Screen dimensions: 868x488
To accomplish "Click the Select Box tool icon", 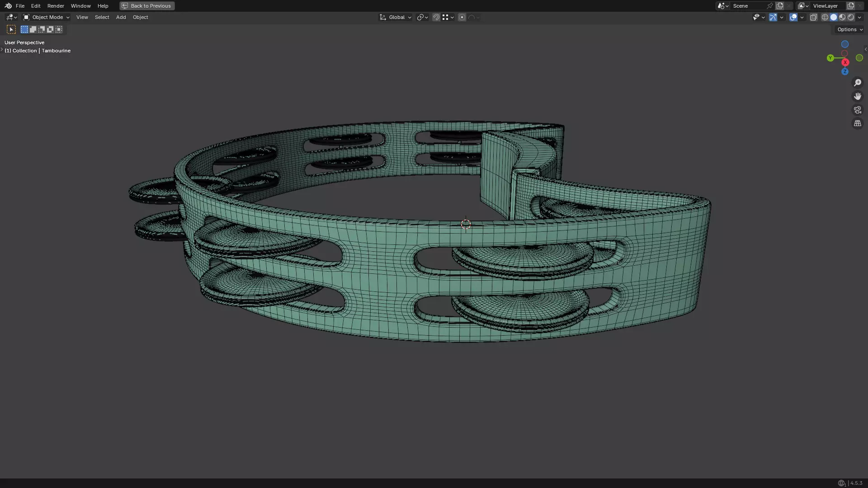I will point(11,29).
